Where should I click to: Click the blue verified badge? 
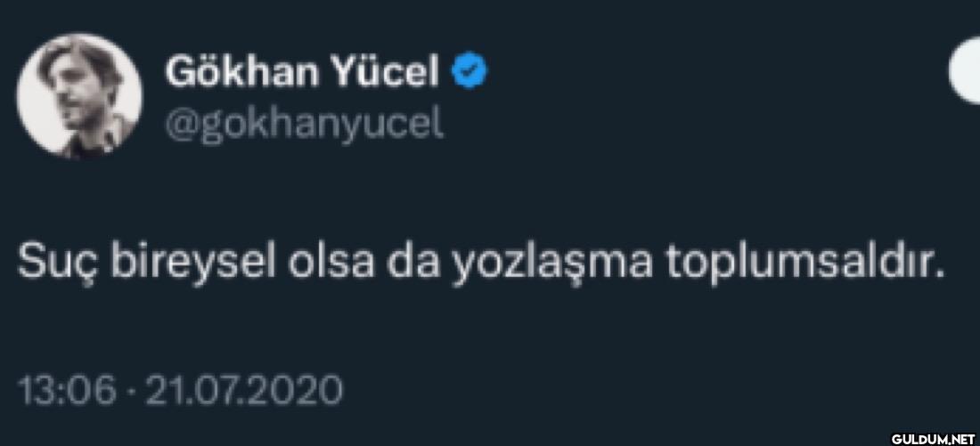469,72
